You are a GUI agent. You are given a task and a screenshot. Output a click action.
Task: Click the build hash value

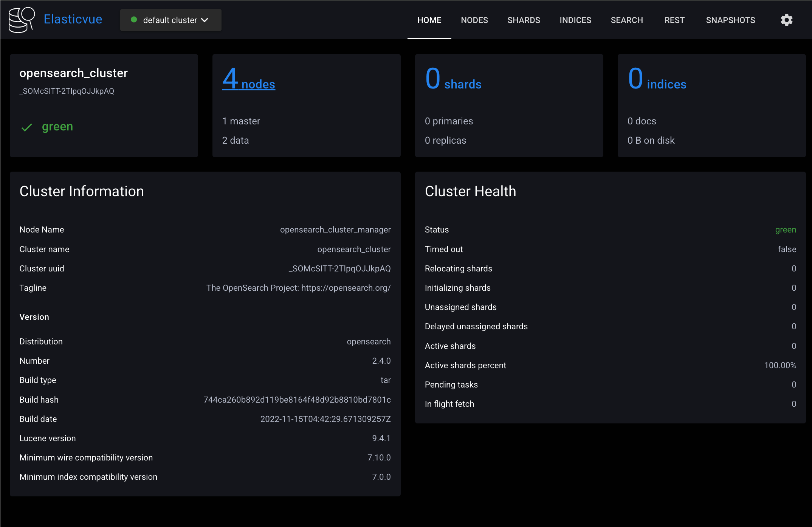coord(297,400)
